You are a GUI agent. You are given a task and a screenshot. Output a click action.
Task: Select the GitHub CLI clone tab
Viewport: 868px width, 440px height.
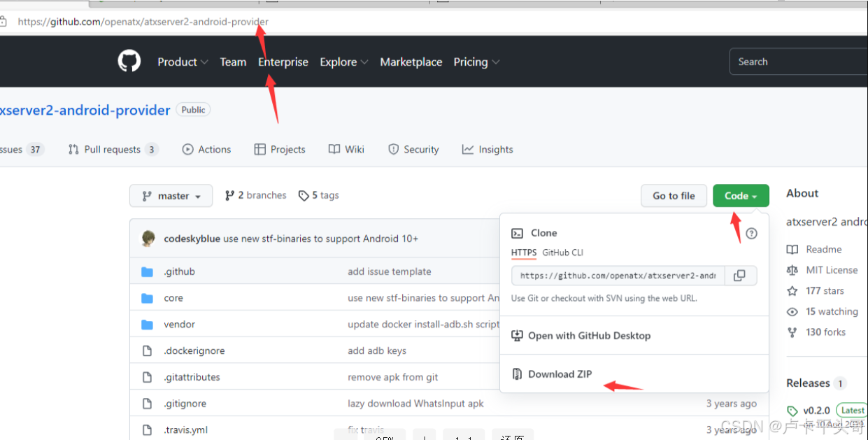[563, 253]
